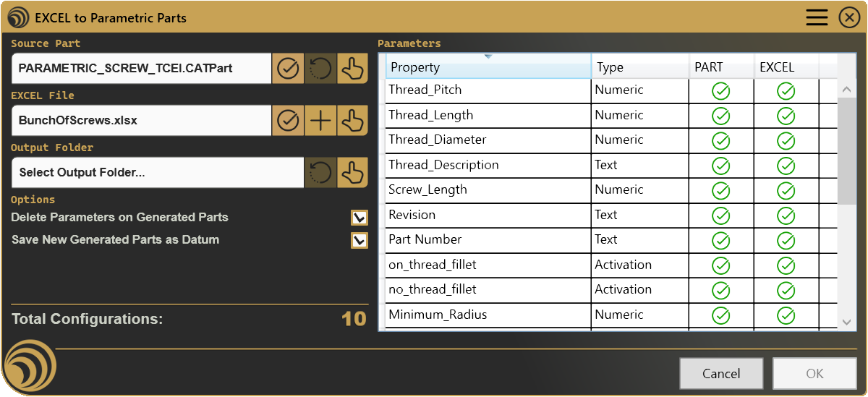Click the PART check icon for Screw_Length
The height and width of the screenshot is (397, 868).
721,191
